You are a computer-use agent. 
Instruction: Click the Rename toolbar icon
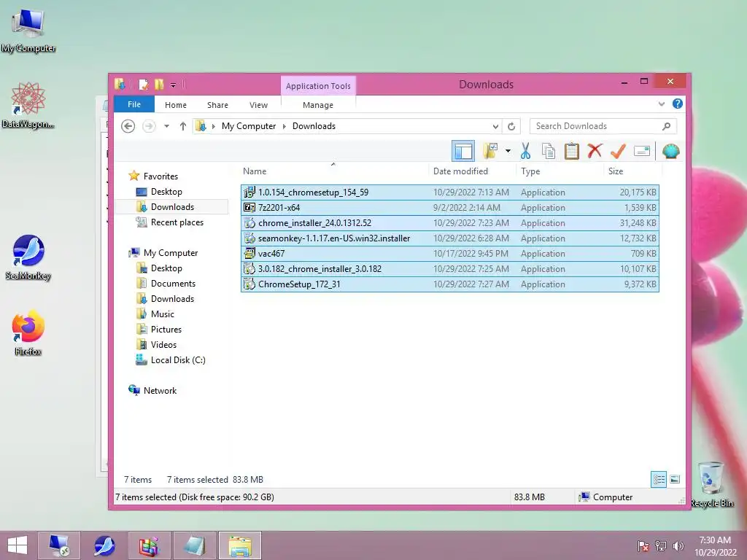pos(642,152)
